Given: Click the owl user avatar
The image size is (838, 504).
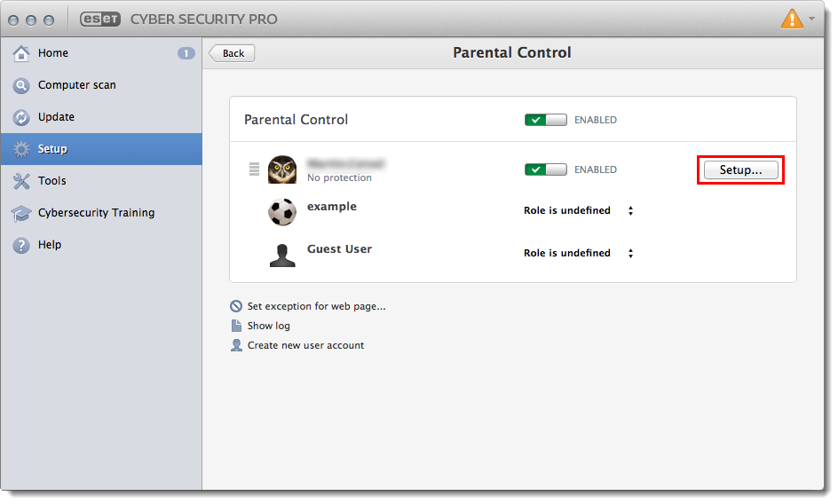Looking at the screenshot, I should pyautogui.click(x=282, y=169).
